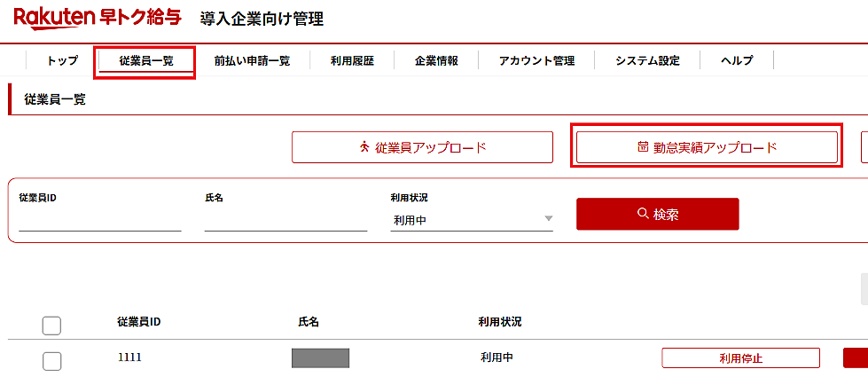Screen dimensions: 868x377
Task: Focus the 従業員ID search input field
Action: [99, 220]
